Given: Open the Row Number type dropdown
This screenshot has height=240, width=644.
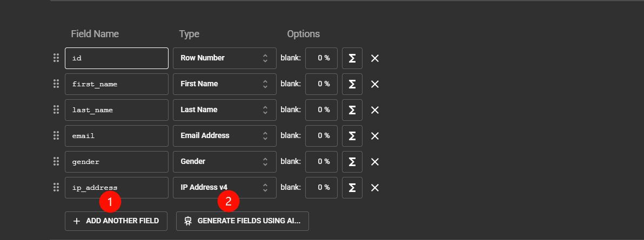Looking at the screenshot, I should pyautogui.click(x=225, y=58).
